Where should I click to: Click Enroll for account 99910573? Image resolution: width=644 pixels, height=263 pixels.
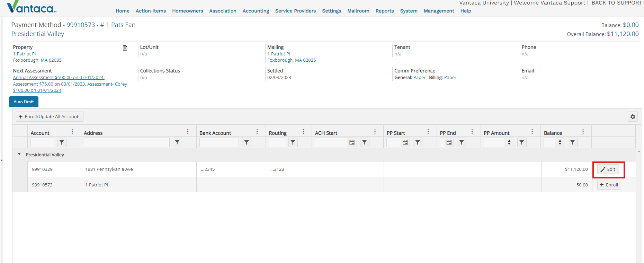click(609, 185)
